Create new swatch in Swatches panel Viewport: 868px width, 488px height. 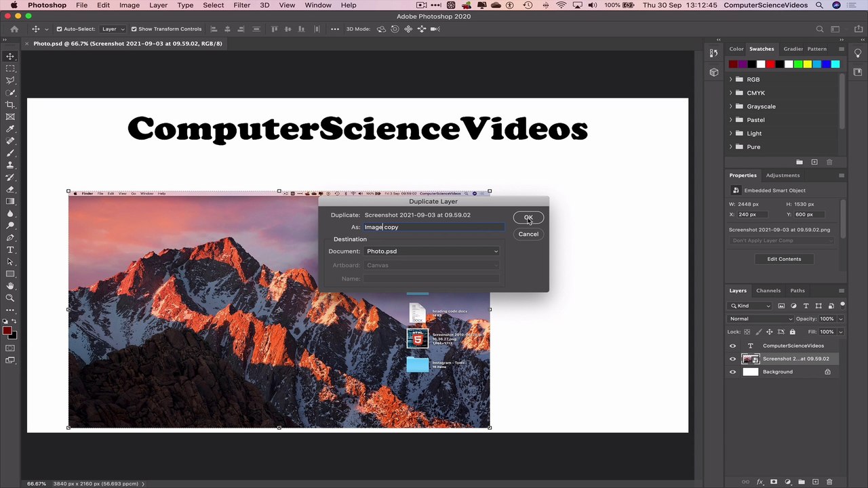814,162
